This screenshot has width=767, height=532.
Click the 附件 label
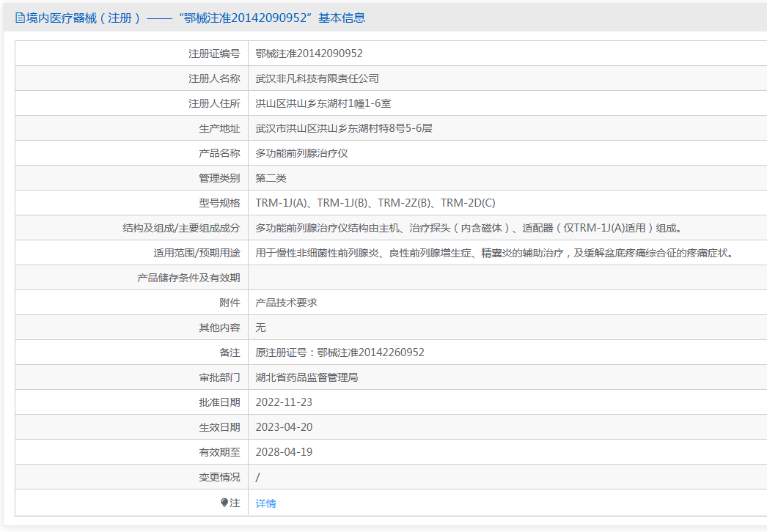[x=230, y=303]
